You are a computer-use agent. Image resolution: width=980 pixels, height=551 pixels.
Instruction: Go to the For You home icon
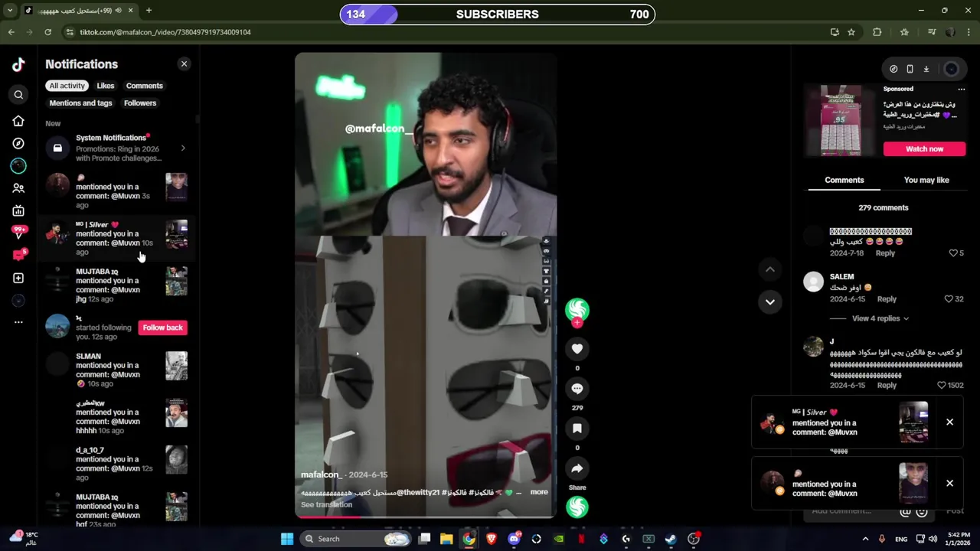[18, 121]
